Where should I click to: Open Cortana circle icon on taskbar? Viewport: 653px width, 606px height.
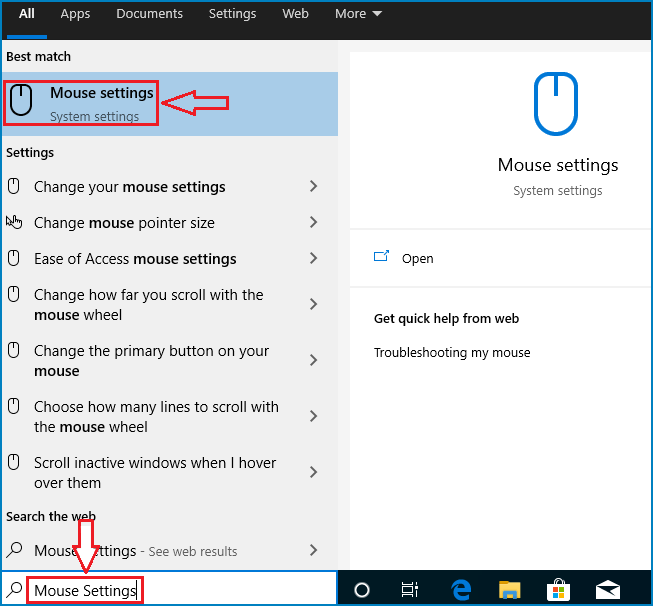(361, 590)
